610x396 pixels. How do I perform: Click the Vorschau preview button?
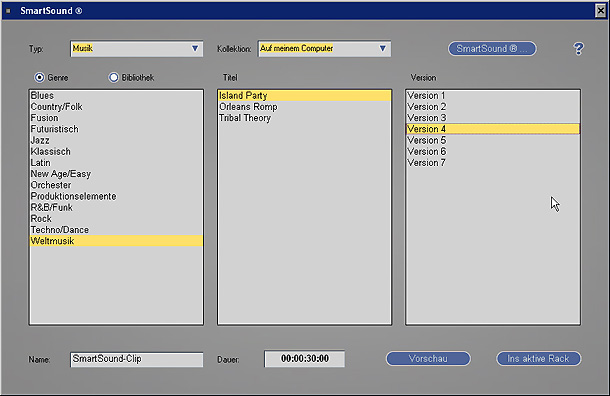point(428,359)
